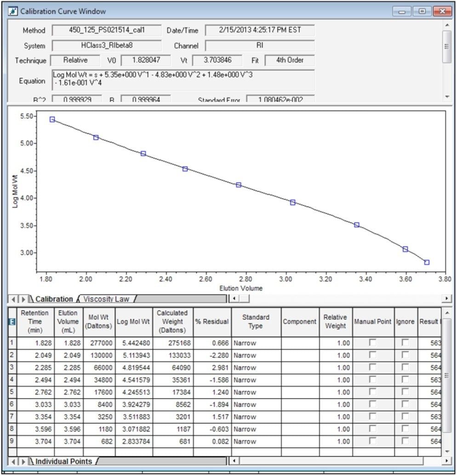This screenshot has height=476, width=457.
Task: Click the Mol Wt (Daltons) column header
Action: click(x=99, y=322)
